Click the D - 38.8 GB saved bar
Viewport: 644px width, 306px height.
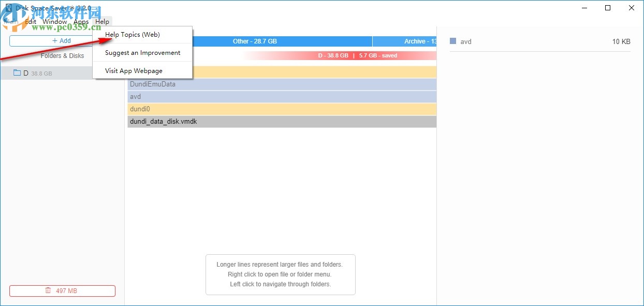(339, 55)
